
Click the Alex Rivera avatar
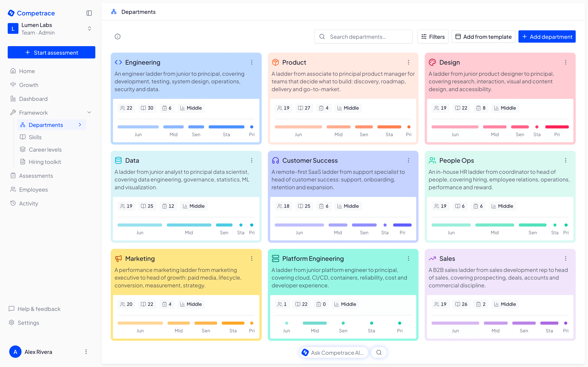pyautogui.click(x=15, y=352)
